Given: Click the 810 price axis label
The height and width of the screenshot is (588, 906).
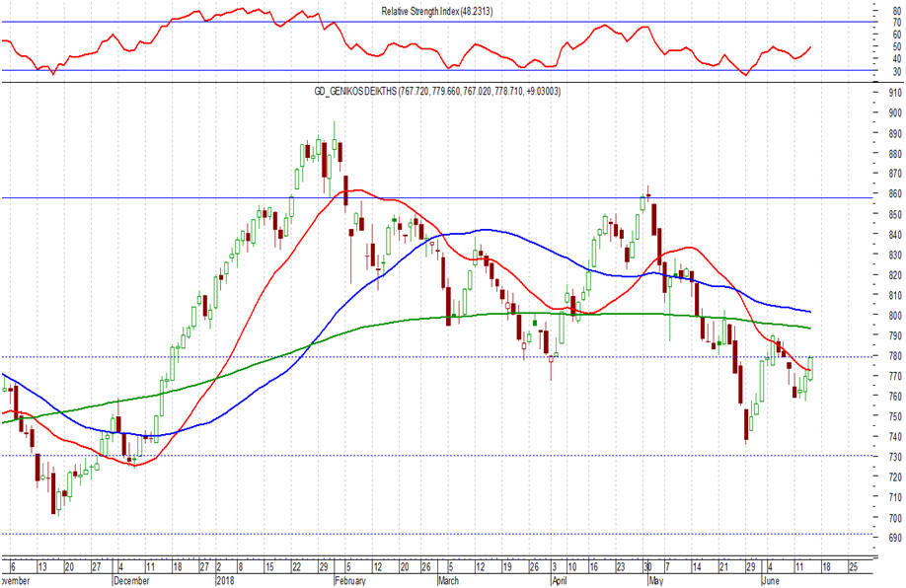Looking at the screenshot, I should pos(895,295).
